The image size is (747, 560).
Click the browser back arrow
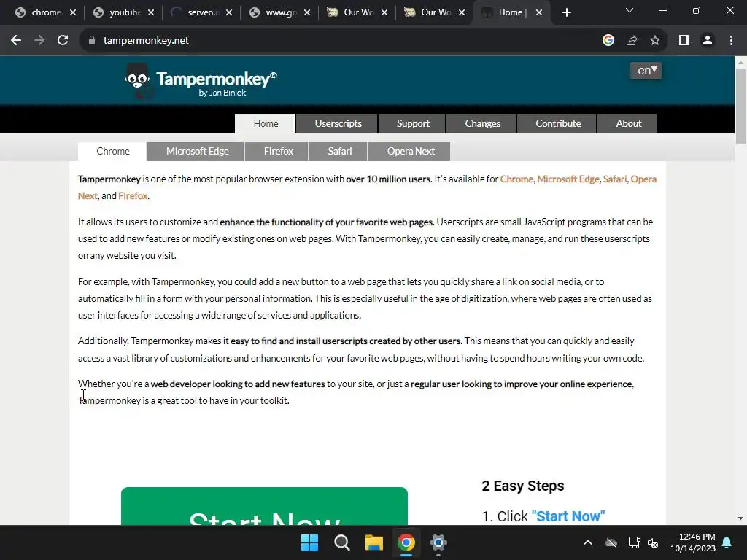pos(16,41)
